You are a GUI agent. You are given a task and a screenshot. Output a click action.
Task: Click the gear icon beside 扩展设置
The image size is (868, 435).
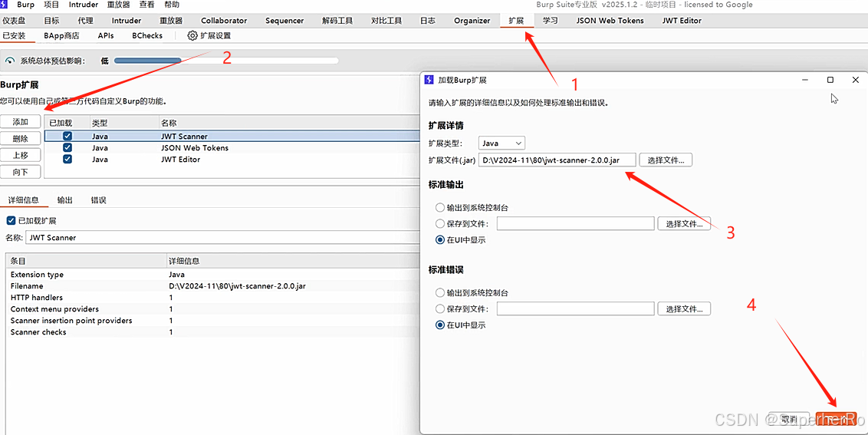tap(192, 35)
